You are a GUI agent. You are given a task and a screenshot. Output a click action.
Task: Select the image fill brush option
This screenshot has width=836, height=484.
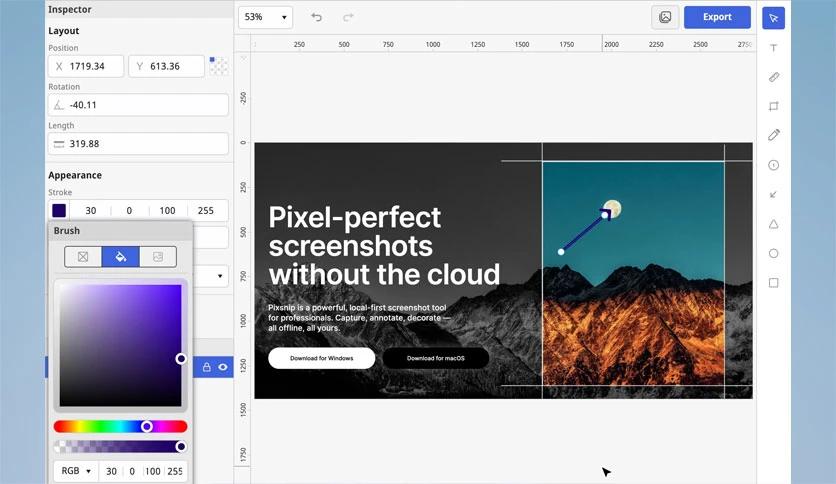coord(158,257)
